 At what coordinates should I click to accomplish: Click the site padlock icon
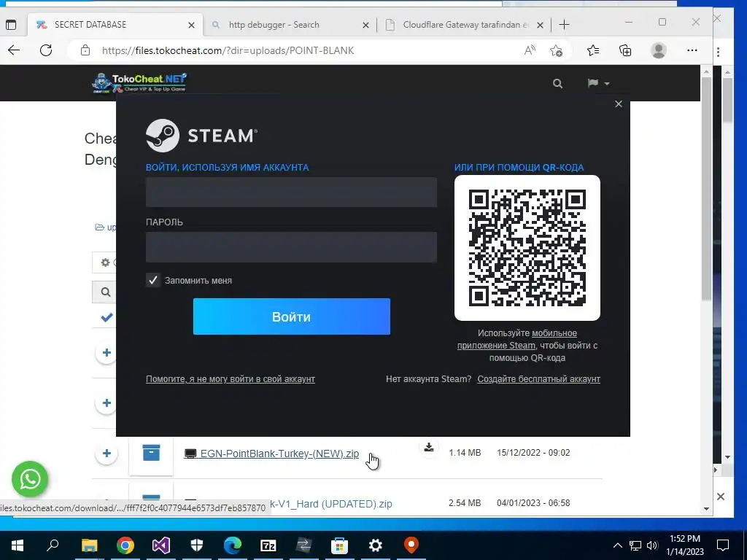coord(85,50)
